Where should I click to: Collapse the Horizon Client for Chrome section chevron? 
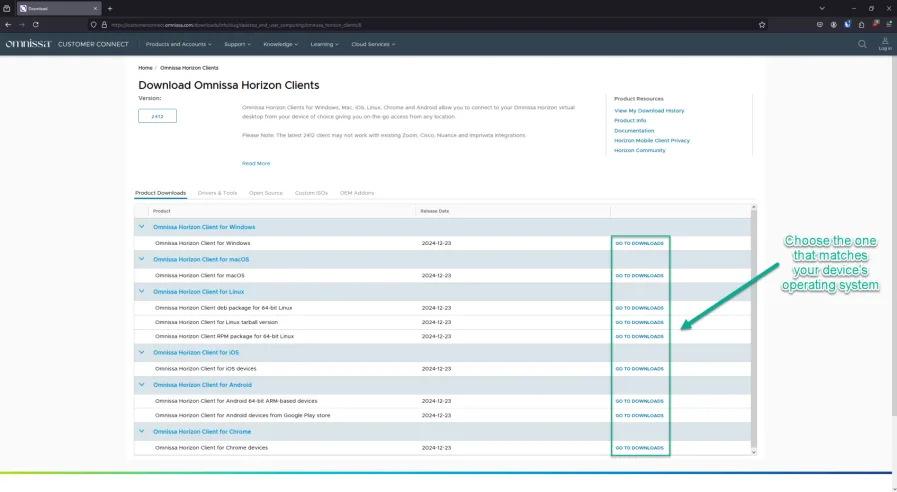click(x=141, y=432)
